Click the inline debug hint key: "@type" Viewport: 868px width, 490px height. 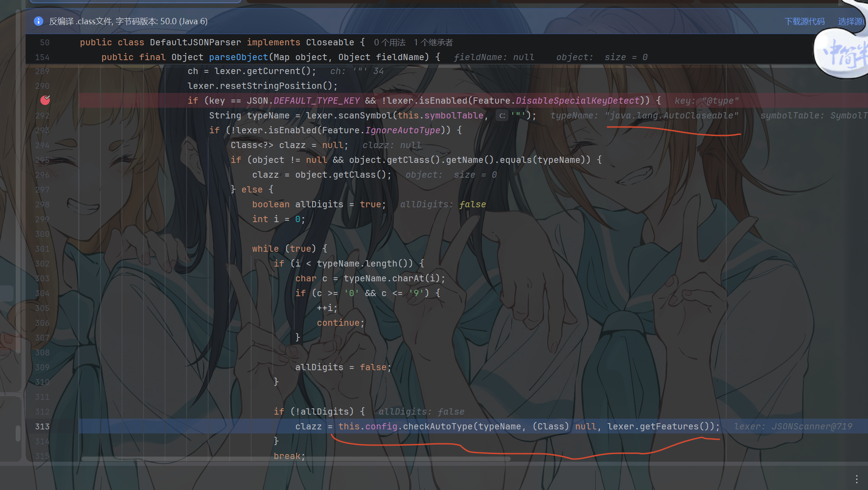pyautogui.click(x=707, y=101)
